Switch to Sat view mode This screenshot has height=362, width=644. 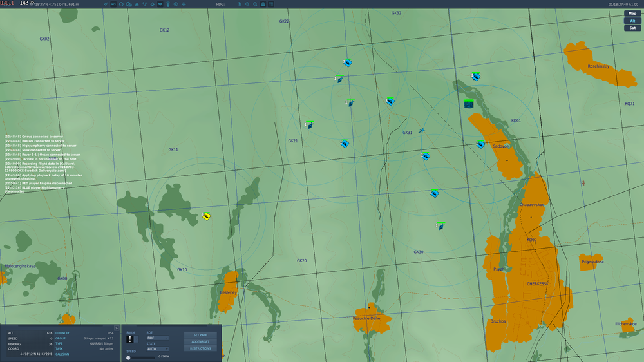point(632,28)
